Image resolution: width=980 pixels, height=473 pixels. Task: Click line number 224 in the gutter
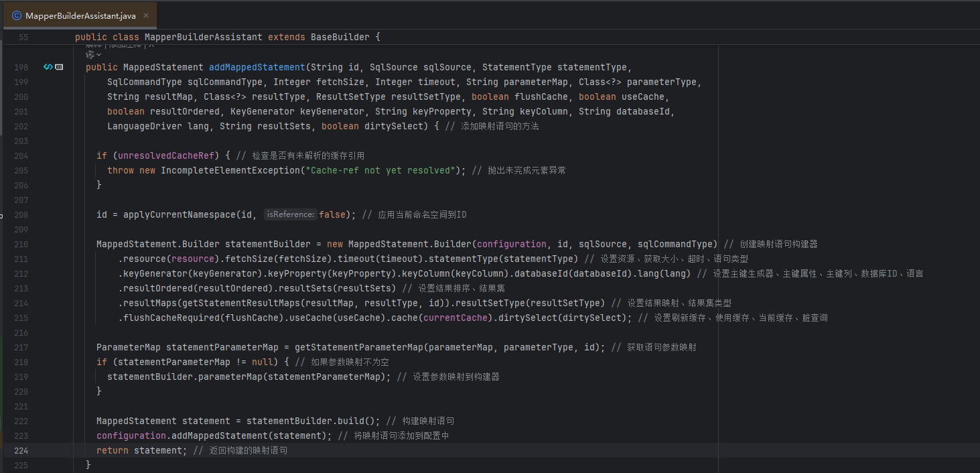pyautogui.click(x=21, y=450)
